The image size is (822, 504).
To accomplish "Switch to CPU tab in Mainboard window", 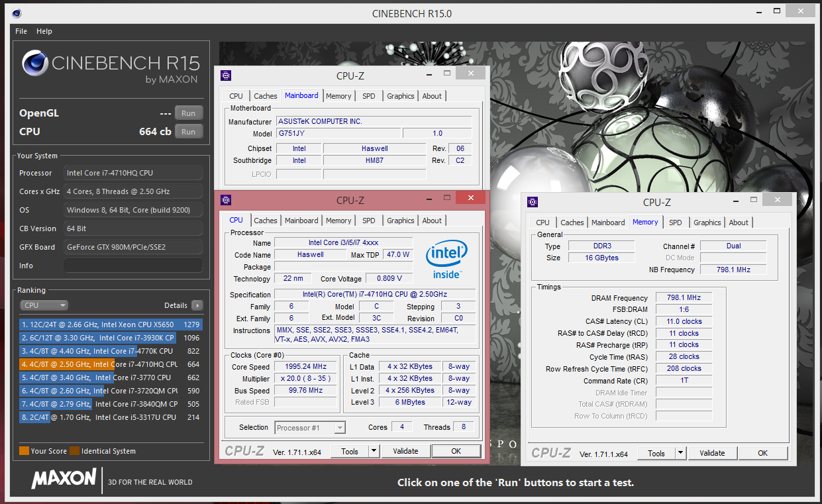I will coord(236,96).
